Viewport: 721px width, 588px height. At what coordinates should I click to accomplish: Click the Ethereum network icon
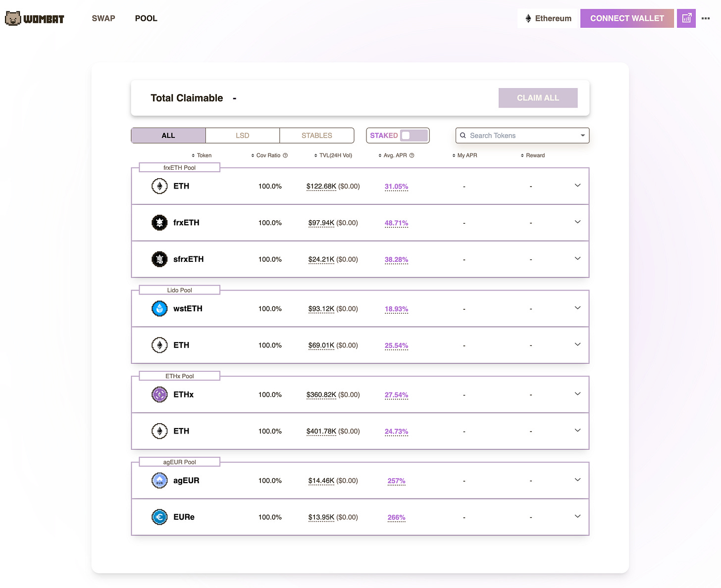[x=528, y=18]
